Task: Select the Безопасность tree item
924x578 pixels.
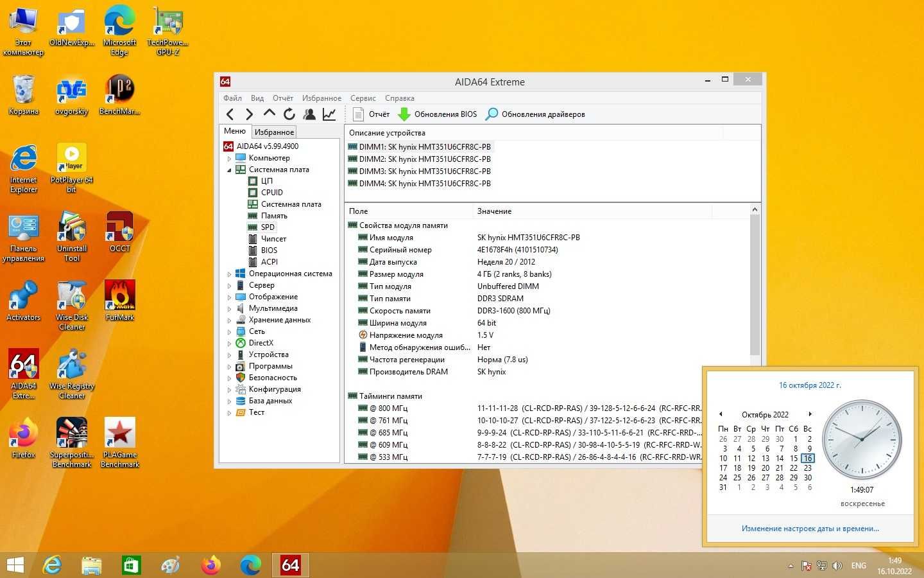Action: click(273, 378)
